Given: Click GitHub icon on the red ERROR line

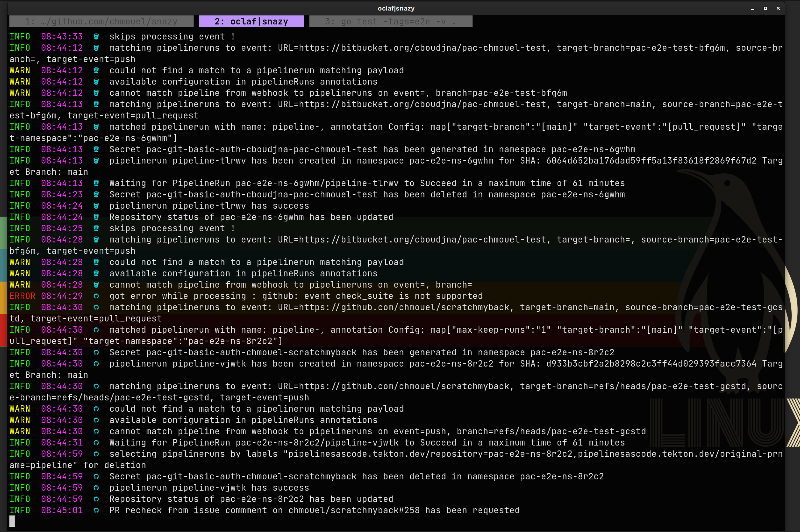Looking at the screenshot, I should click(96, 296).
